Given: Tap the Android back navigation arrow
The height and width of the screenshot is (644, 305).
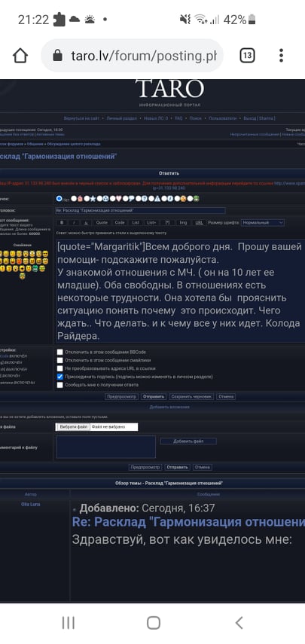Looking at the screenshot, I should pos(239,623).
